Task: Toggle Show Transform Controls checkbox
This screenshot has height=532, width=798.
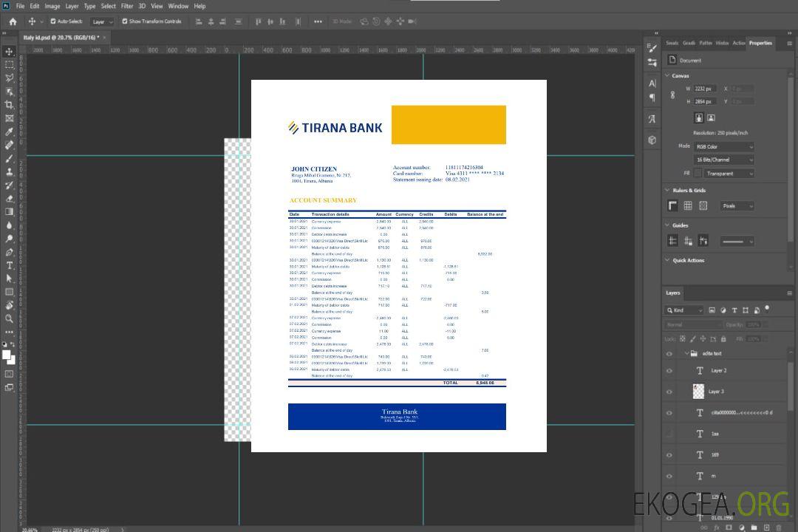Action: coord(125,21)
